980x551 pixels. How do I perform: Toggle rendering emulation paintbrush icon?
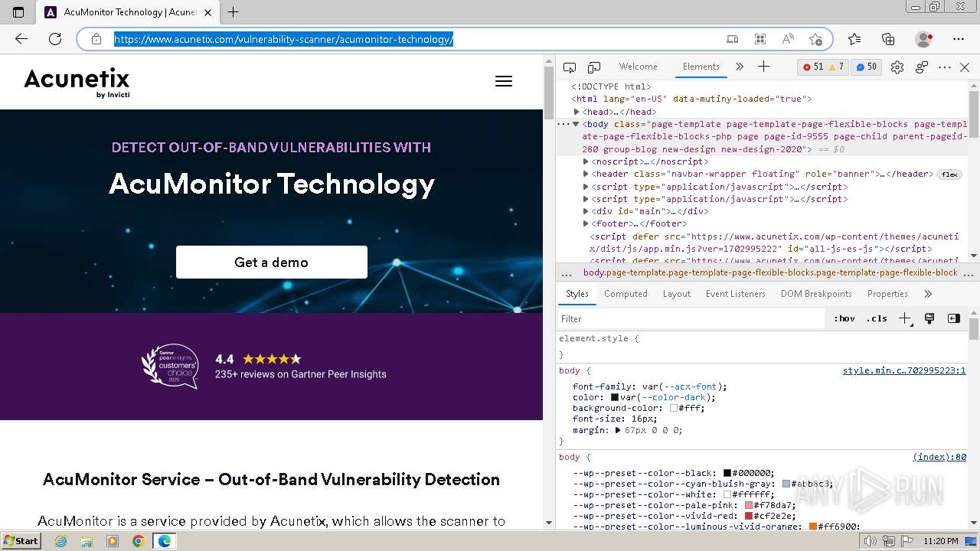929,318
